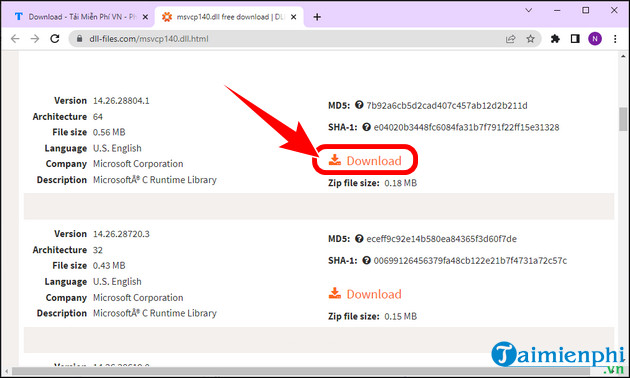This screenshot has height=378, width=630.
Task: Click the vertical scrollbar thumb
Action: [623, 119]
